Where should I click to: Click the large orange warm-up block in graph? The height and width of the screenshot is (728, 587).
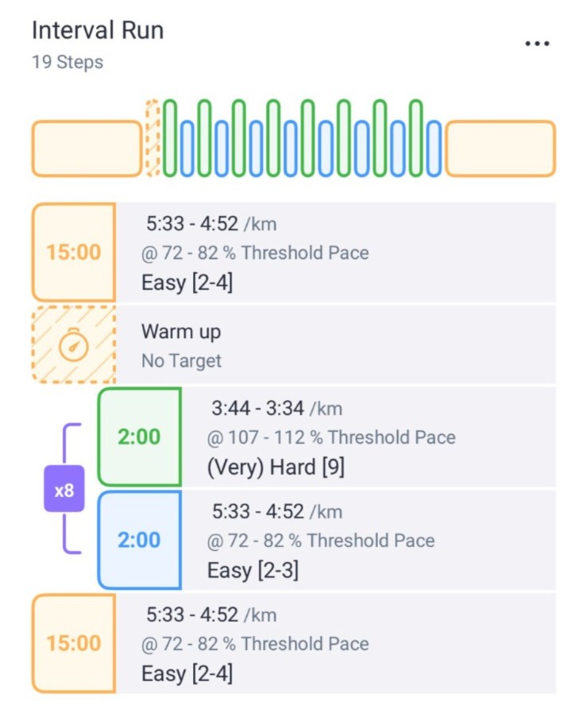pos(87,148)
